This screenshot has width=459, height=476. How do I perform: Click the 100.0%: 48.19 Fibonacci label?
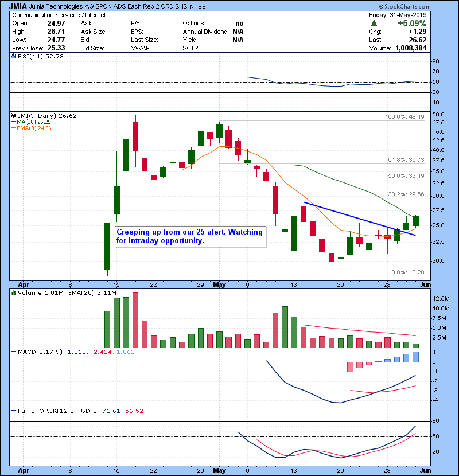point(404,116)
